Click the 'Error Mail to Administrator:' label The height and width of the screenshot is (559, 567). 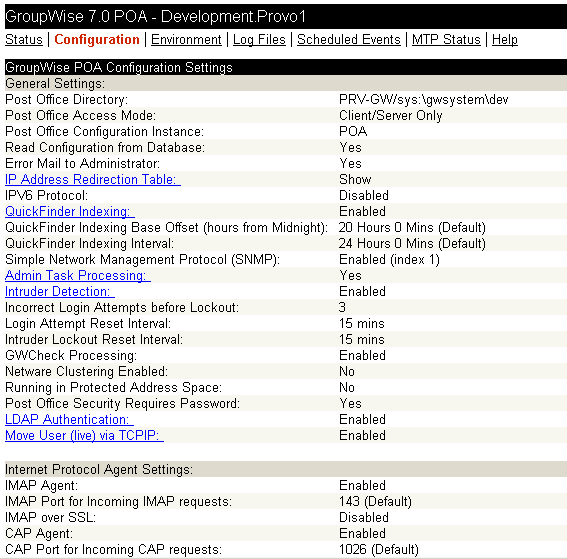(x=82, y=163)
